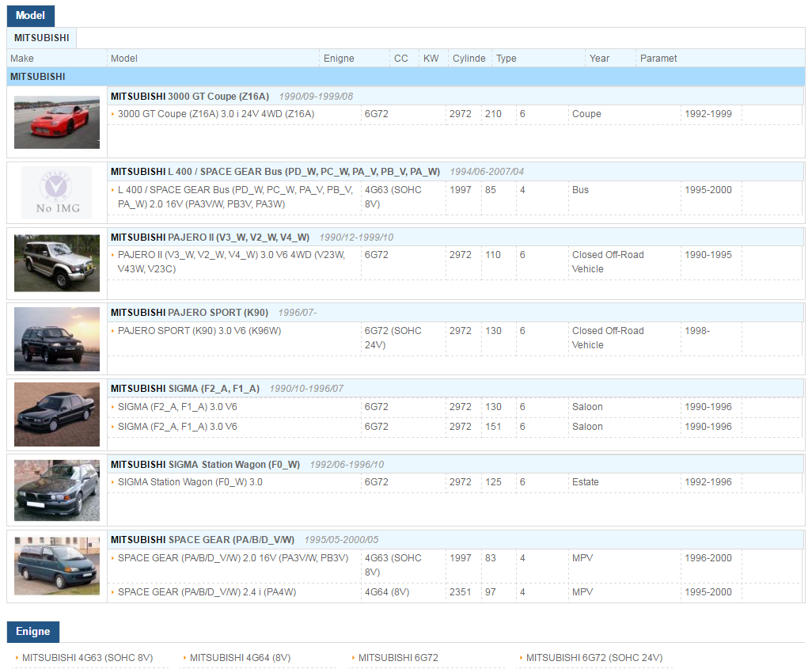Viewport: 812px width, 669px height.
Task: Open the Sigma Station Wagon thumbnail
Action: point(57,490)
